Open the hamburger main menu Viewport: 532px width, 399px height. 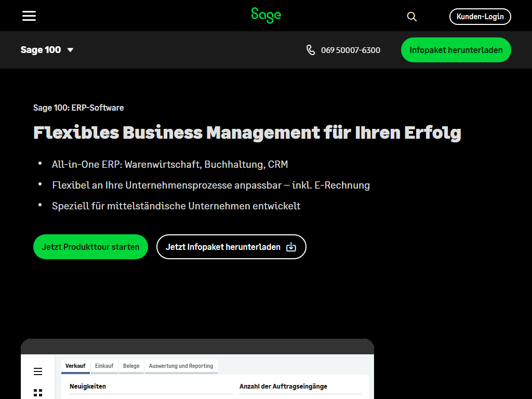(29, 16)
